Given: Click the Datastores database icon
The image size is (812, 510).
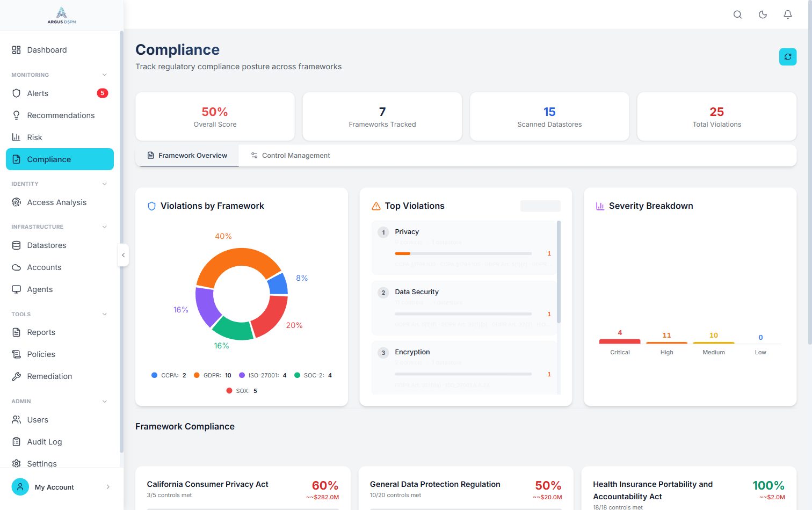Looking at the screenshot, I should coord(17,245).
